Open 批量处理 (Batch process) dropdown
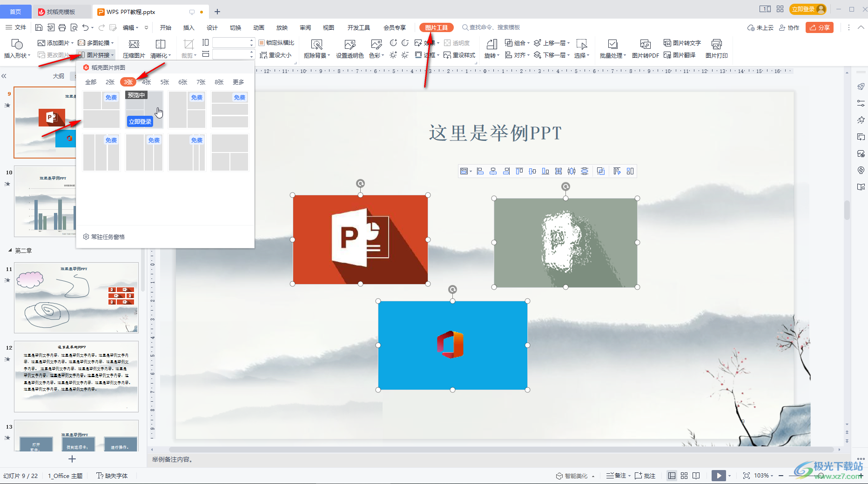This screenshot has height=484, width=868. pos(613,49)
